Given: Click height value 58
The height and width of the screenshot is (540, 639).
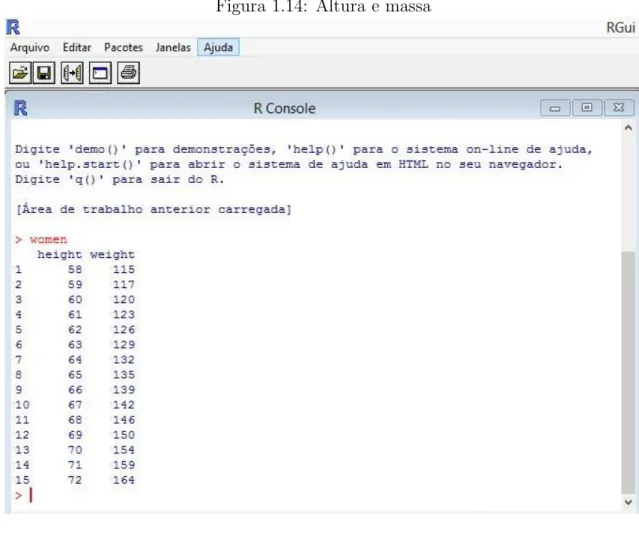Looking at the screenshot, I should [x=75, y=269].
